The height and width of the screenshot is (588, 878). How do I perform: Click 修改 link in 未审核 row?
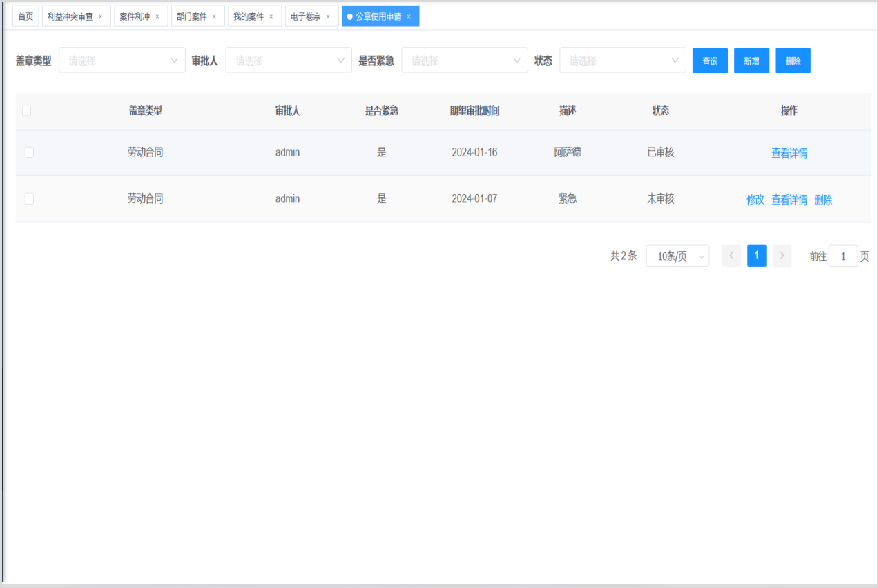tap(755, 199)
